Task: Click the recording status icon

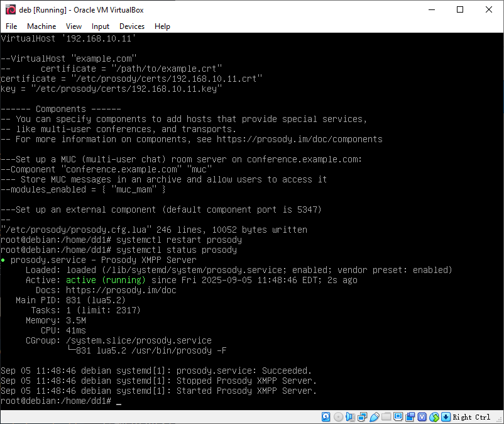Action: pos(410,417)
